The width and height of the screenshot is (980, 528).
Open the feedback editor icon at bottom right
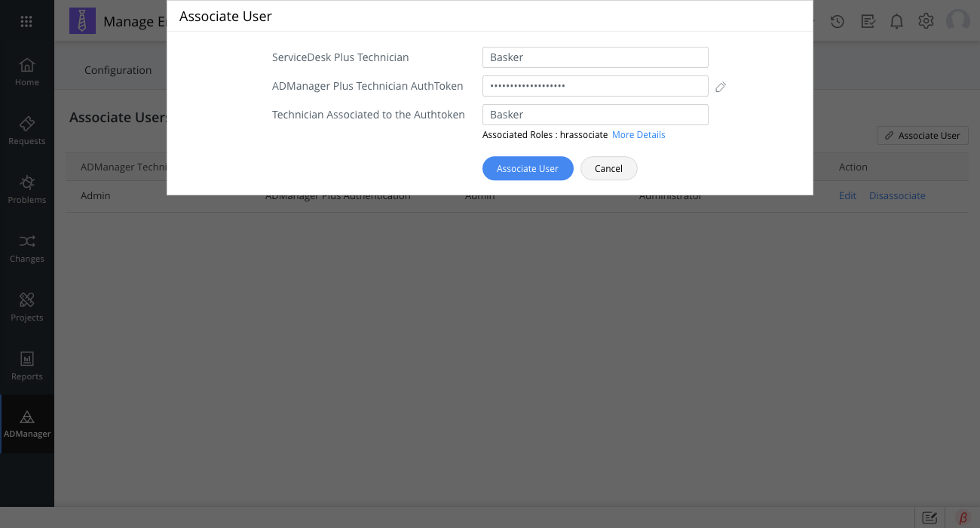[x=929, y=517]
